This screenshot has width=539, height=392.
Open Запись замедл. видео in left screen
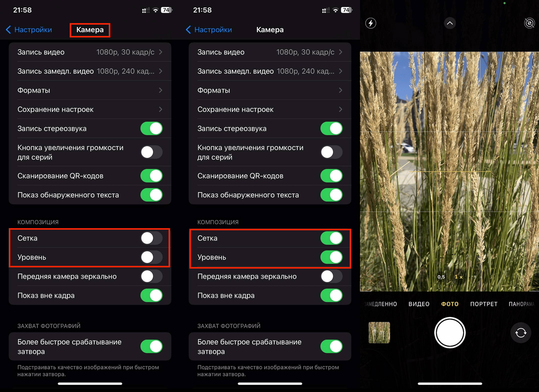(90, 71)
